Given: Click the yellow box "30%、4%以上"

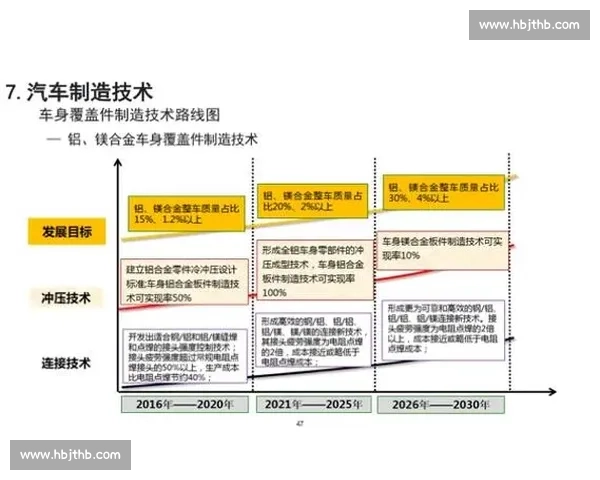Looking at the screenshot, I should tap(444, 192).
